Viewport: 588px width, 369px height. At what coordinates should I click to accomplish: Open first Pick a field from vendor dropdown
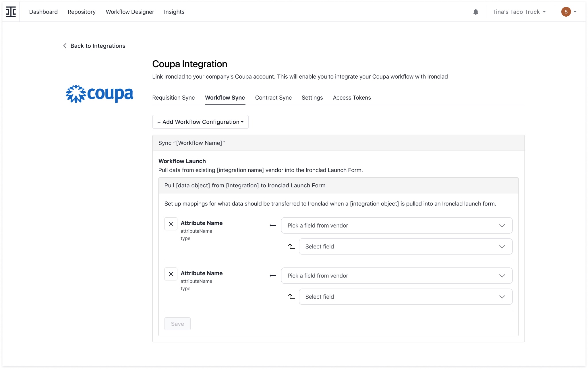[x=397, y=226]
